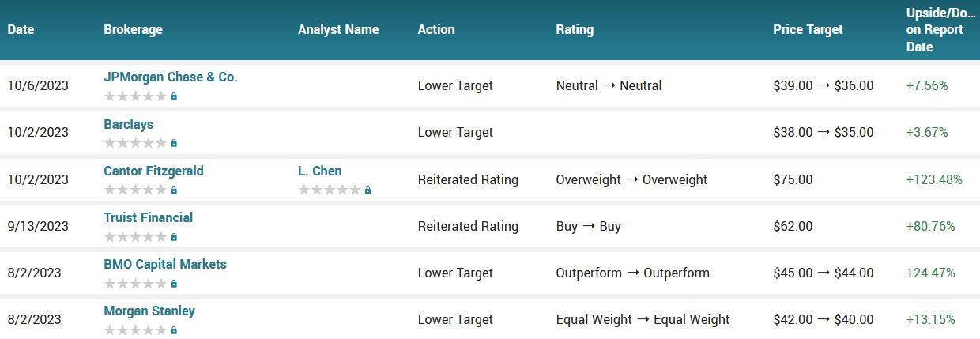Open Cantor Fitzgerald brokerage page

153,171
